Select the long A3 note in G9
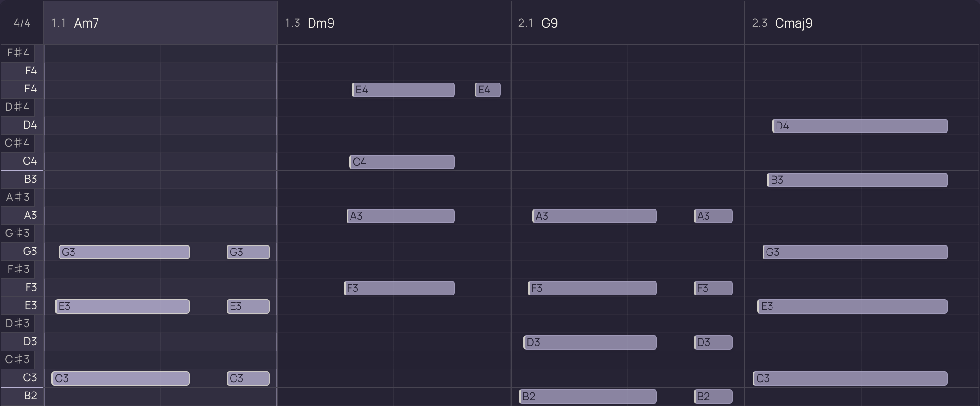Viewport: 980px width, 406px height. point(595,216)
